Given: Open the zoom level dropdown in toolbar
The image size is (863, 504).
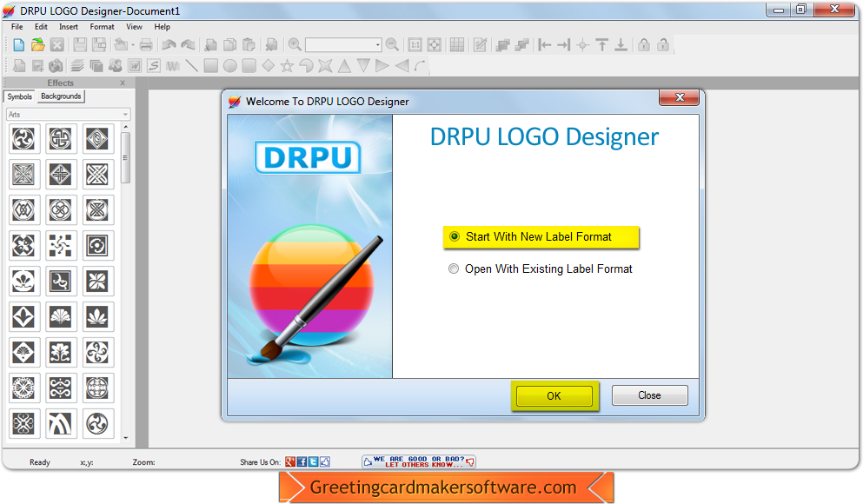Looking at the screenshot, I should click(x=377, y=45).
